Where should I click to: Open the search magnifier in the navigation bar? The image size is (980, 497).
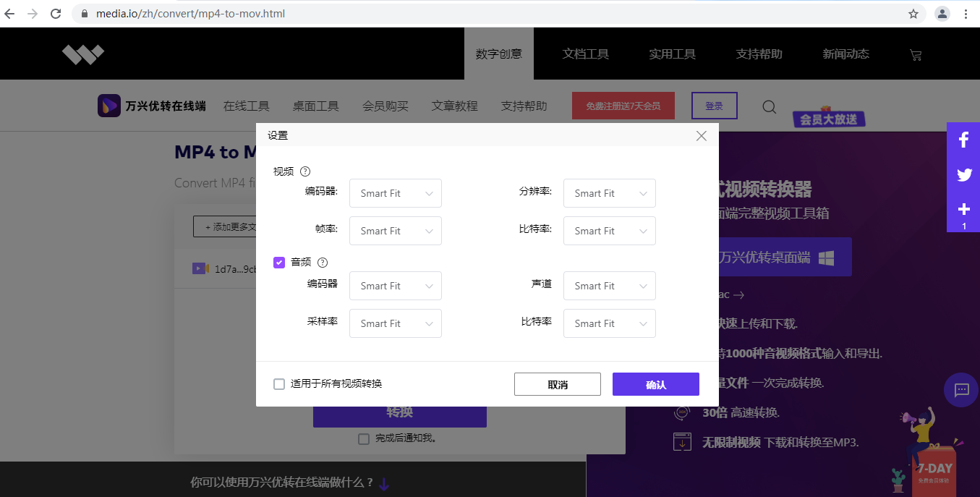[x=769, y=106]
